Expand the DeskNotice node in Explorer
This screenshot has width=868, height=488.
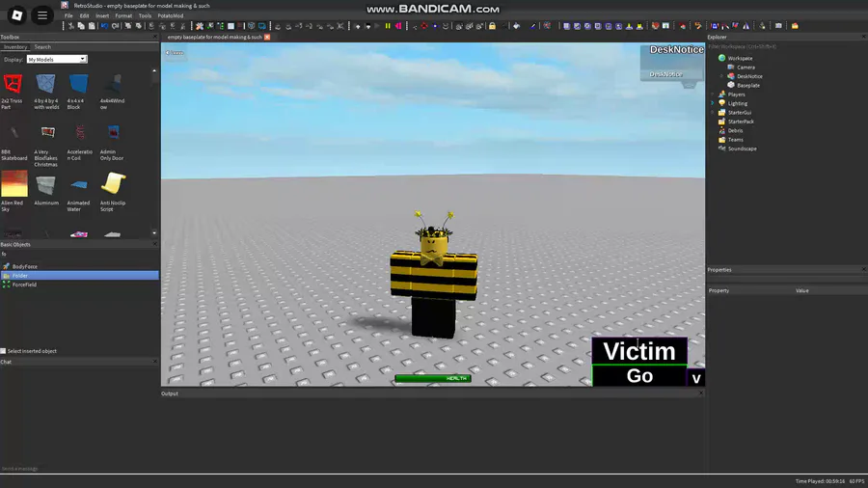coord(721,76)
